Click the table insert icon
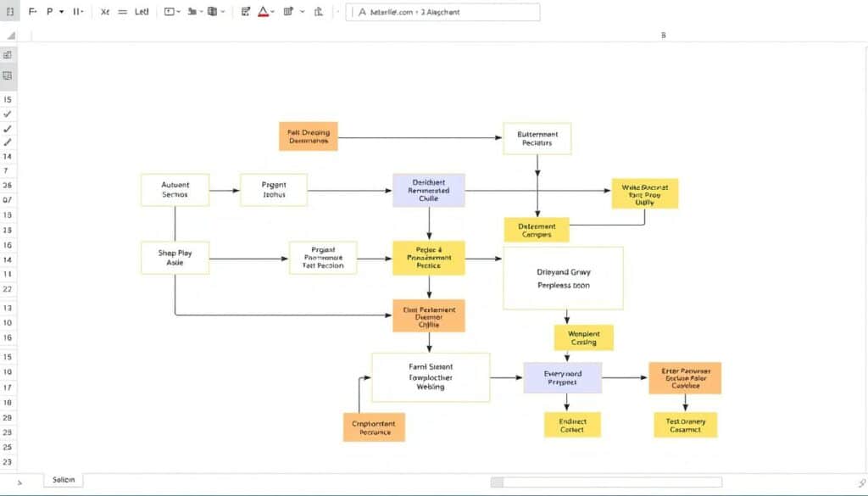 pyautogui.click(x=288, y=11)
